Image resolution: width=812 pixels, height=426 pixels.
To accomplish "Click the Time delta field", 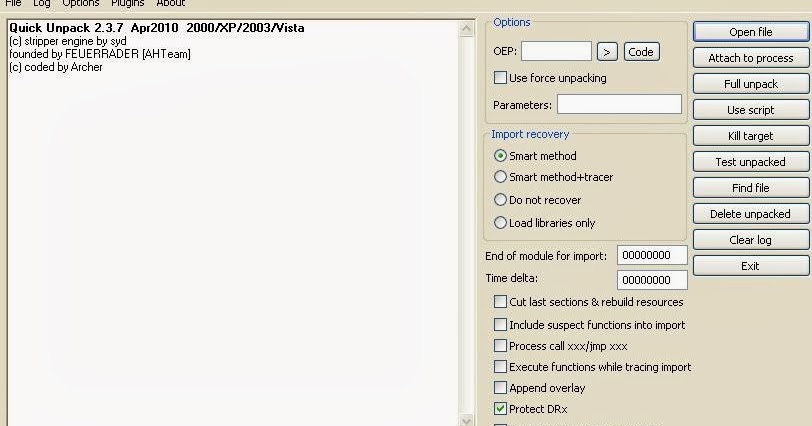I will tap(652, 280).
